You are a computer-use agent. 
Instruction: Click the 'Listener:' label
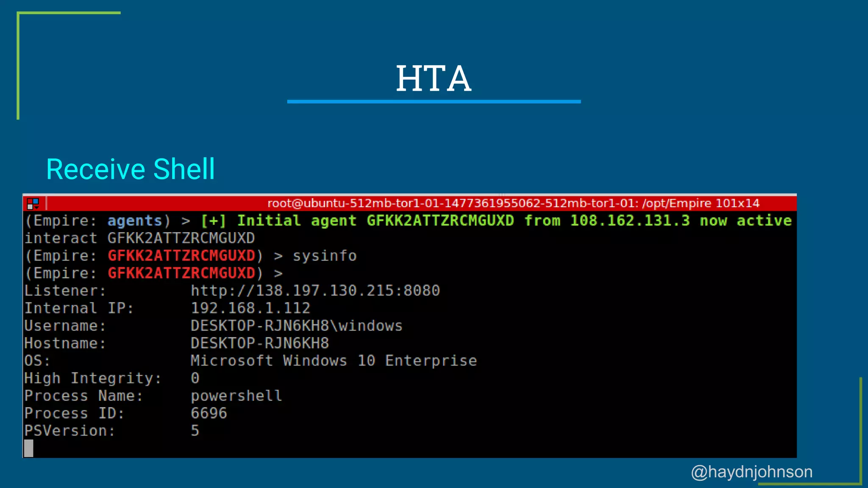(x=65, y=291)
